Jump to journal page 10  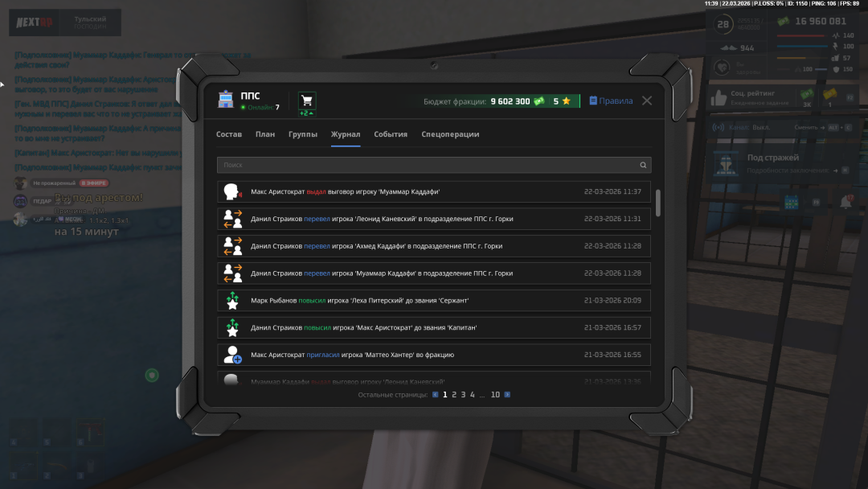tap(495, 395)
